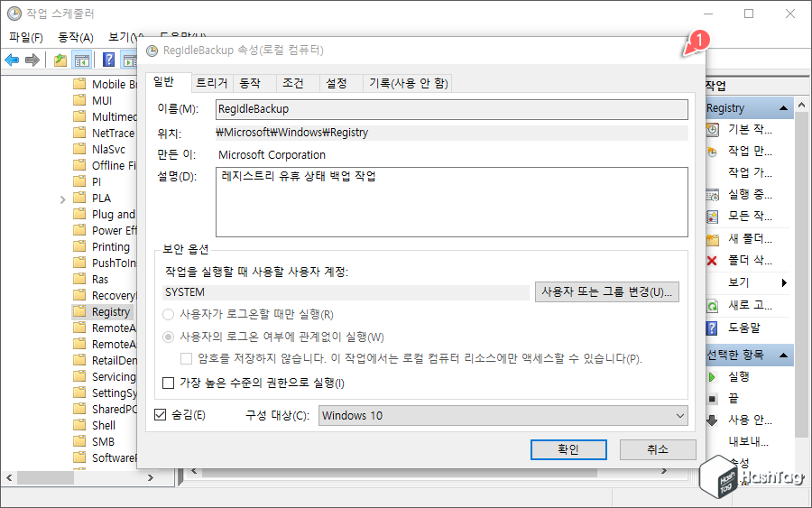
Task: Open the 파일(F) menu
Action: [26, 37]
